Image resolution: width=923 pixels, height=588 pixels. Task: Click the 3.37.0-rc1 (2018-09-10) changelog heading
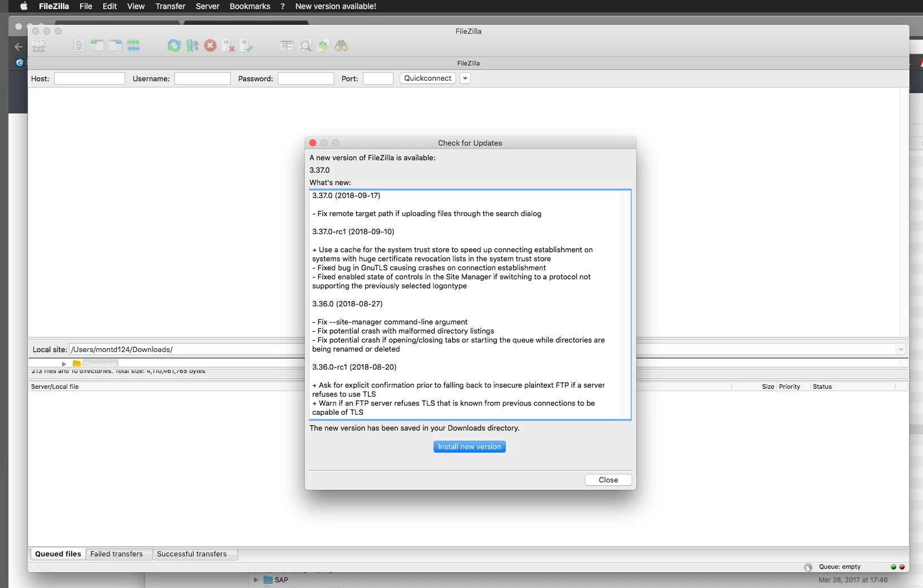click(x=353, y=231)
